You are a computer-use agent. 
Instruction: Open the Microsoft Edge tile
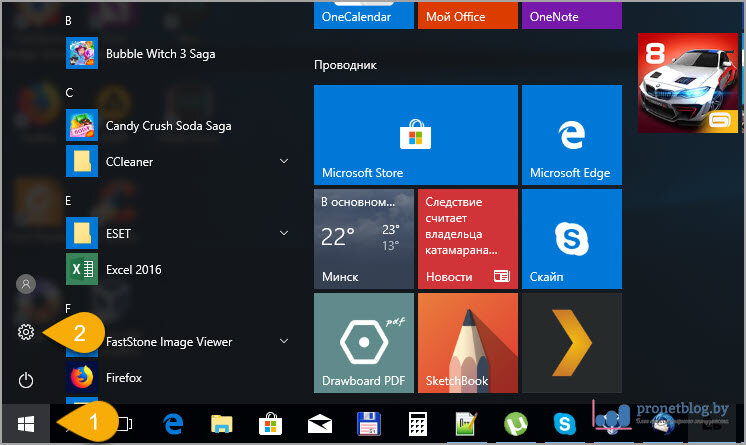pos(572,135)
